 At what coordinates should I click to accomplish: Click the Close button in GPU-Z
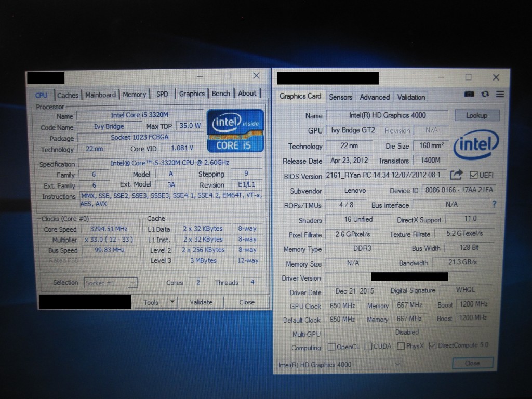click(x=472, y=363)
